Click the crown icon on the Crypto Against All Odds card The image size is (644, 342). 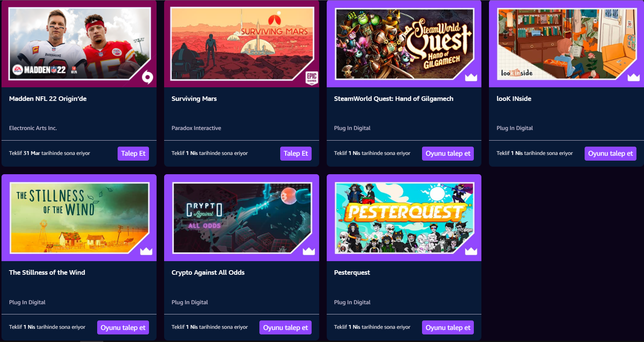(x=309, y=251)
